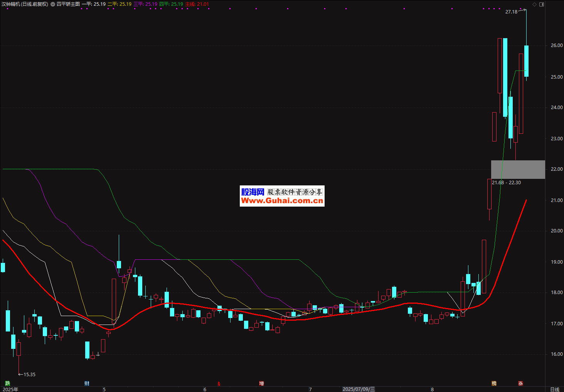Click the red 主线: 21.01 value
This screenshot has width=564, height=392.
[197, 4]
